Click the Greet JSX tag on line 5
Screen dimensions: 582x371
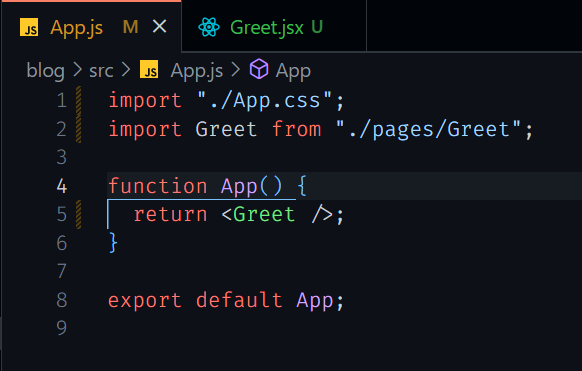pos(264,214)
